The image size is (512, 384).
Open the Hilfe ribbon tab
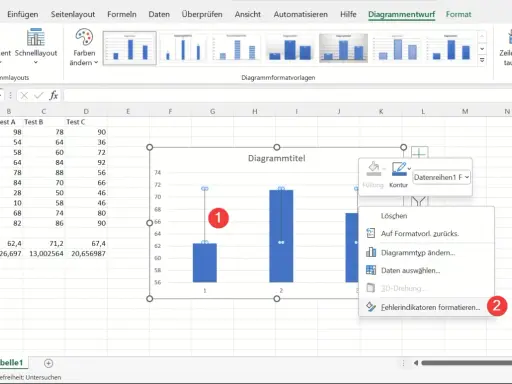tap(348, 14)
